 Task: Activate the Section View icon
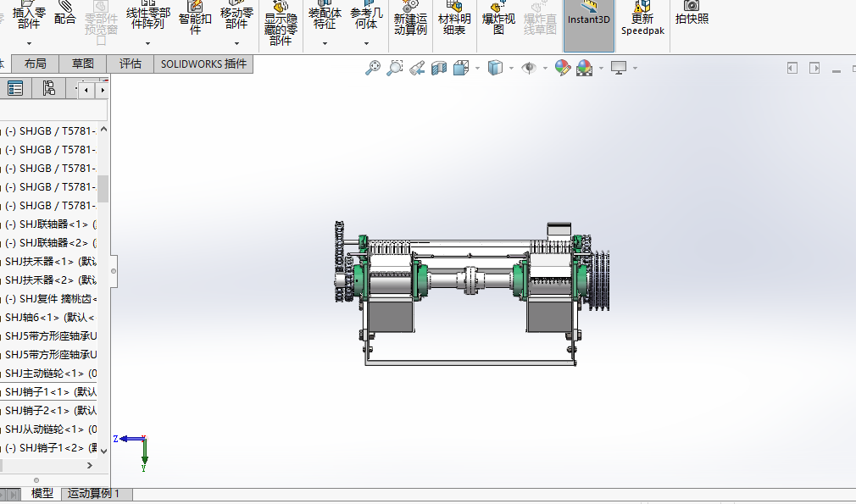click(439, 68)
